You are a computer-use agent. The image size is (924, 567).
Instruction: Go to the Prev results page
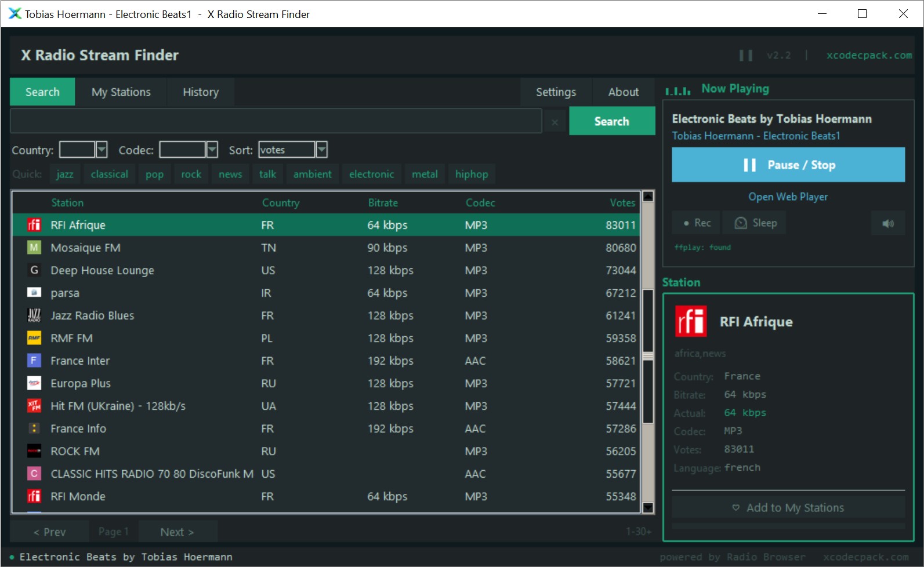click(49, 532)
